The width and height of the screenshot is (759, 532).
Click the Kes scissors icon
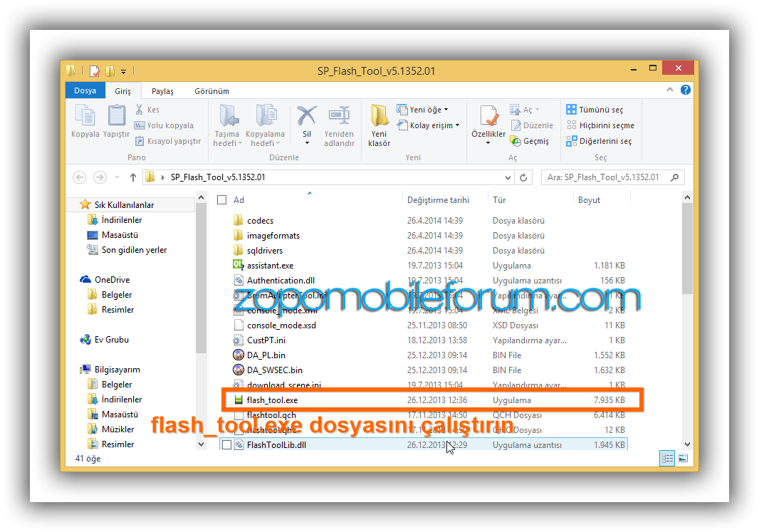(139, 110)
